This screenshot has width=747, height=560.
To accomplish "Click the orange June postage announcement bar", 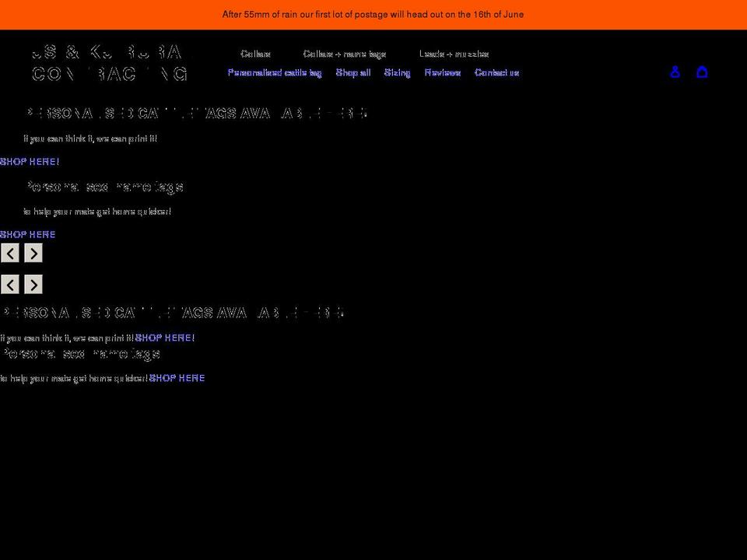I will pyautogui.click(x=373, y=14).
